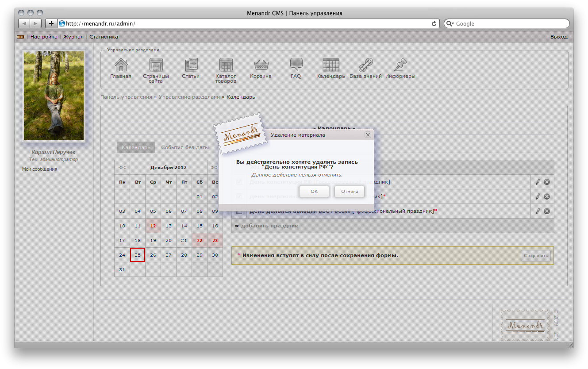
Task: Click the user profile photo
Action: 54,96
